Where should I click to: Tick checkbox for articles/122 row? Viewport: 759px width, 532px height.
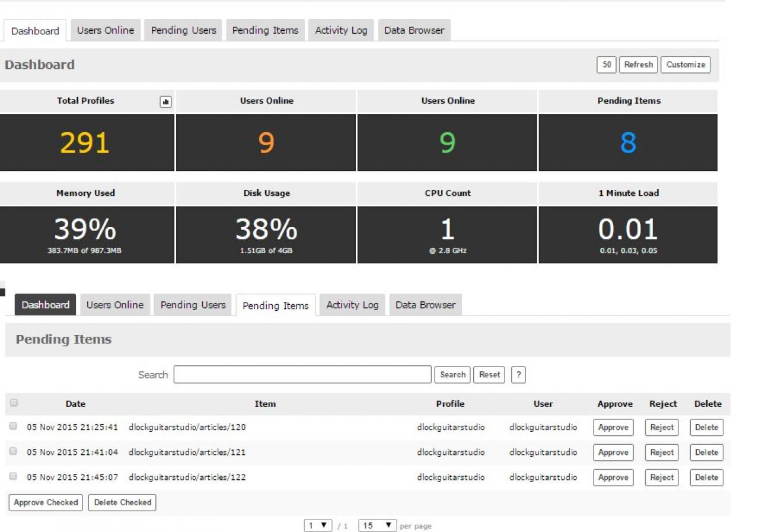[x=14, y=476]
